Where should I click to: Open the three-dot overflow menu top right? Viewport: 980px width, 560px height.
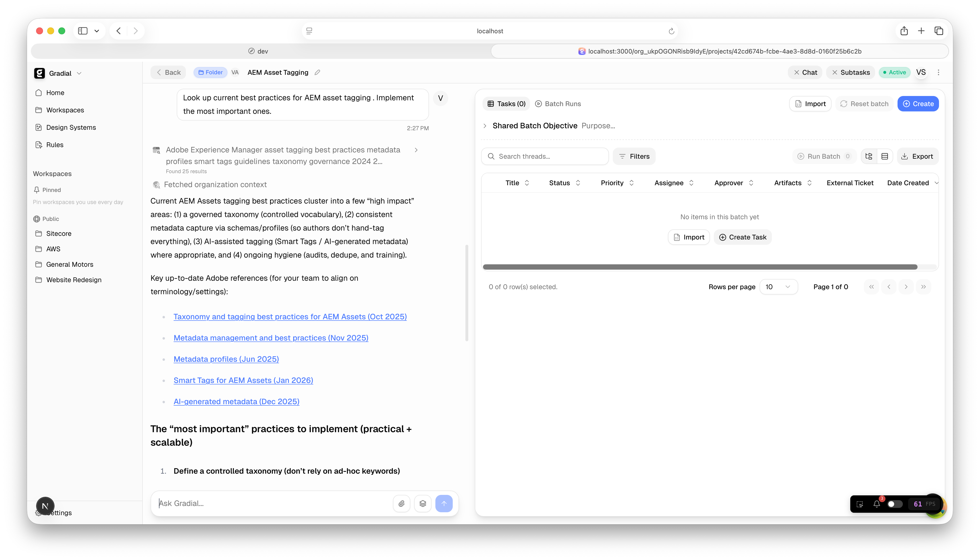point(938,72)
